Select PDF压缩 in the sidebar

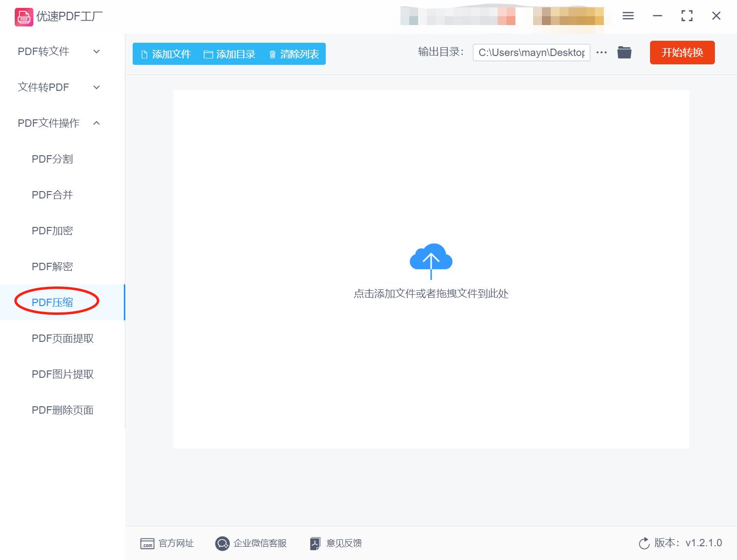(x=52, y=302)
